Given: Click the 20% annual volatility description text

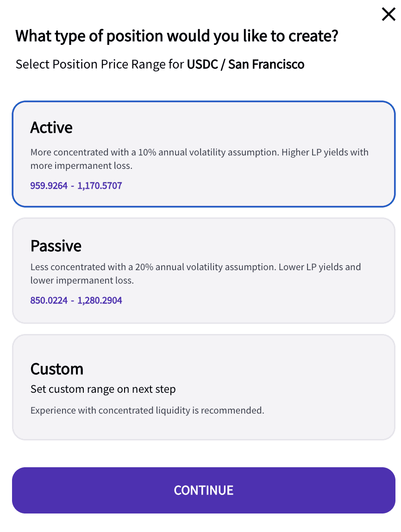Looking at the screenshot, I should point(195,273).
